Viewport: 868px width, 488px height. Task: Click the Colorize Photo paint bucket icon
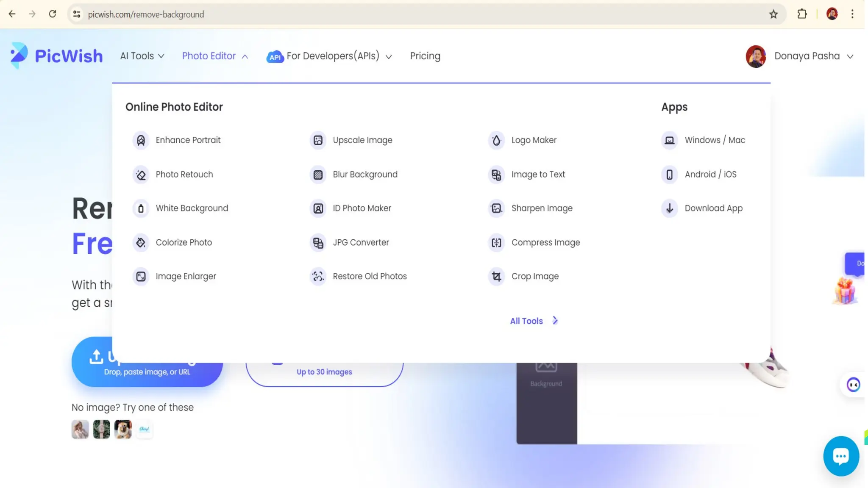[141, 242]
